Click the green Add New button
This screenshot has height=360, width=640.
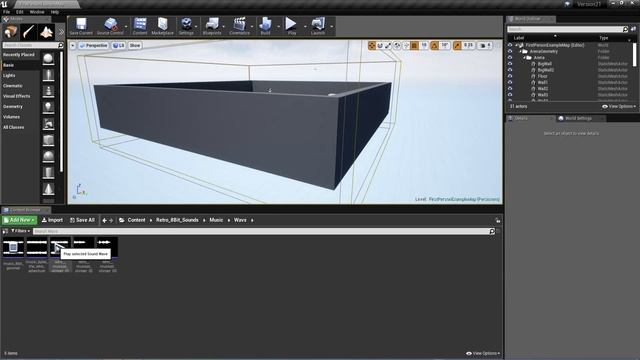click(20, 220)
